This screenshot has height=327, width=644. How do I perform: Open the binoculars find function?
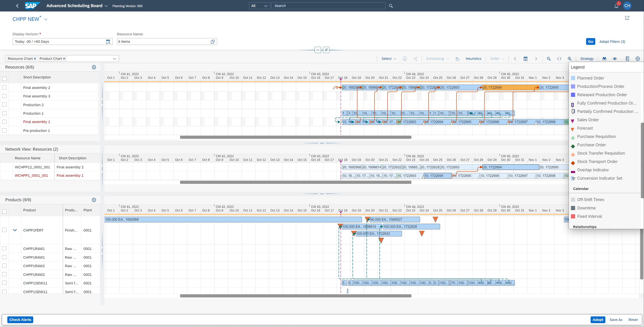tap(605, 58)
